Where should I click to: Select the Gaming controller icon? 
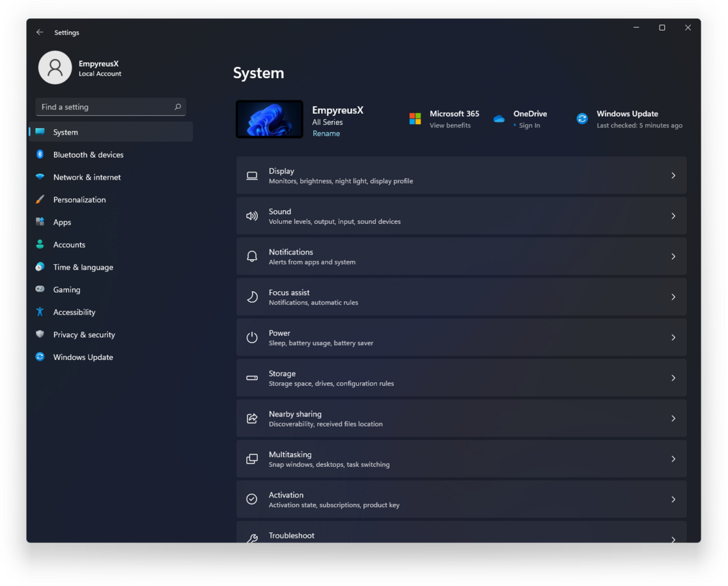[40, 289]
